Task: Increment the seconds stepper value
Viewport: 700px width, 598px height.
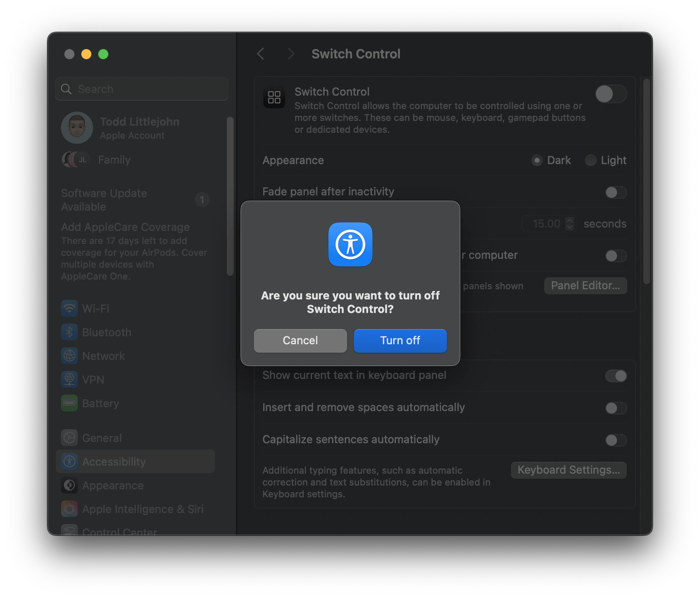Action: click(570, 220)
